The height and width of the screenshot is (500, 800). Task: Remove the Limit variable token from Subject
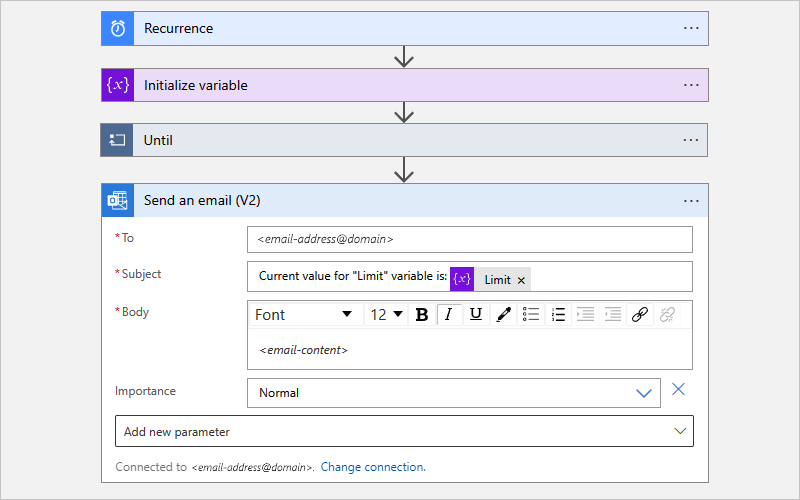click(521, 281)
